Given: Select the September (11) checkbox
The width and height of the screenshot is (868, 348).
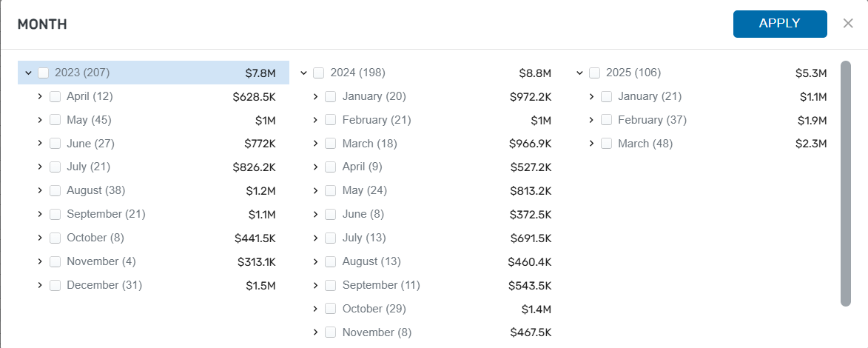Looking at the screenshot, I should [331, 285].
